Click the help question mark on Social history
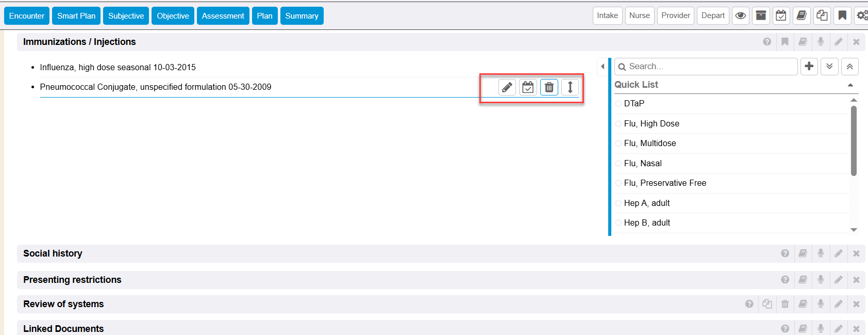 click(x=784, y=253)
